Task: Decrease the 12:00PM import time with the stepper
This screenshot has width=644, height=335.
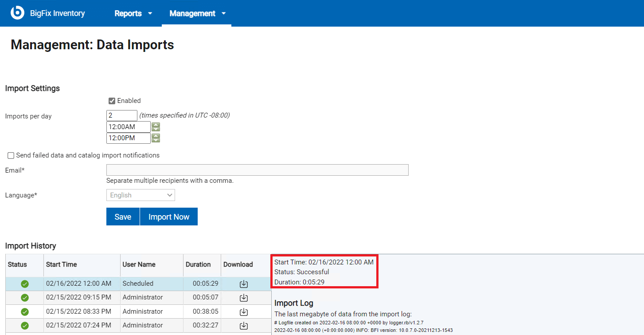Action: (x=155, y=140)
